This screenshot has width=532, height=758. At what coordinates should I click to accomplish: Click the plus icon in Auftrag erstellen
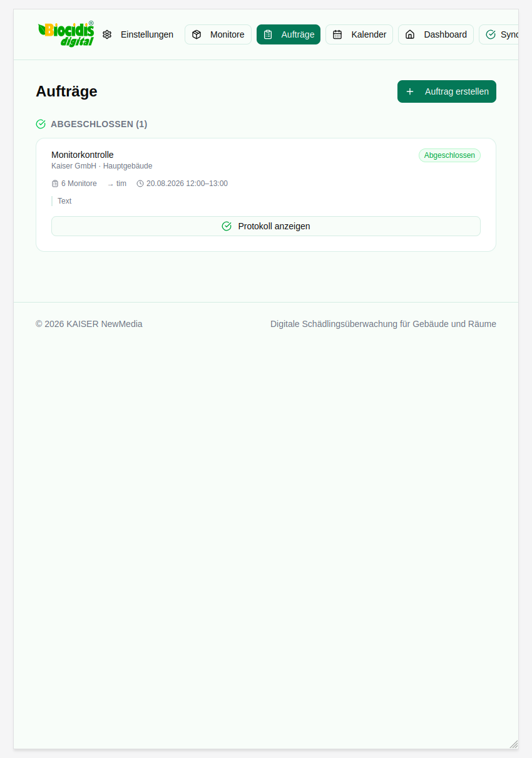coord(410,91)
